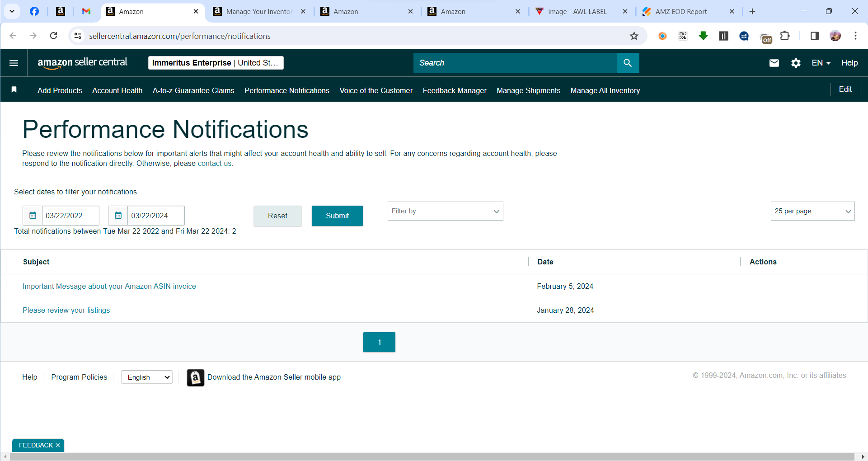Open the Amazon pinned tab
868x461 pixels.
[61, 11]
